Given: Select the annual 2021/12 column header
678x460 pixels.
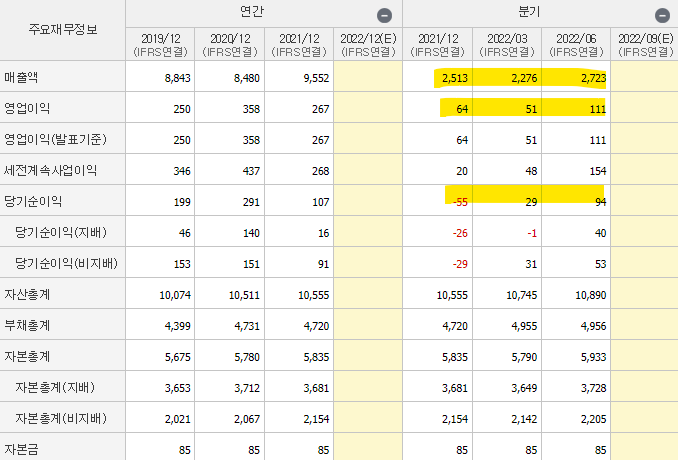Looking at the screenshot, I should pos(299,45).
